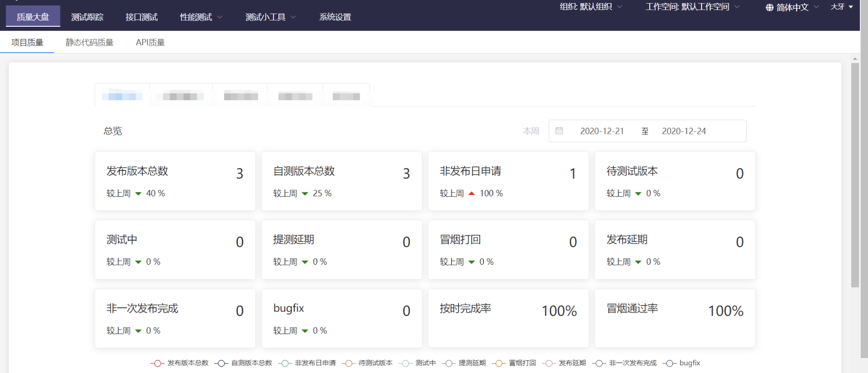868x373 pixels.
Task: Switch to the 静态代码质量 tab
Action: pos(89,42)
